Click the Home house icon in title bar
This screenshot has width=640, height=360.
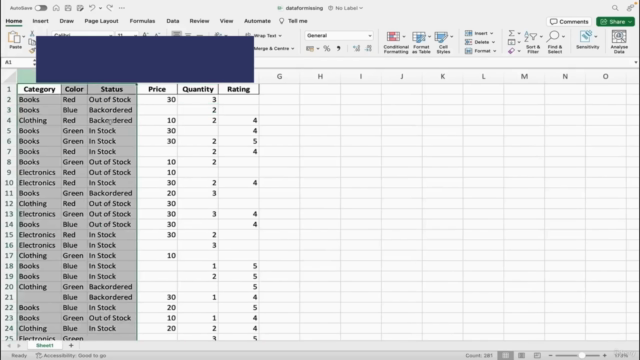[56, 8]
